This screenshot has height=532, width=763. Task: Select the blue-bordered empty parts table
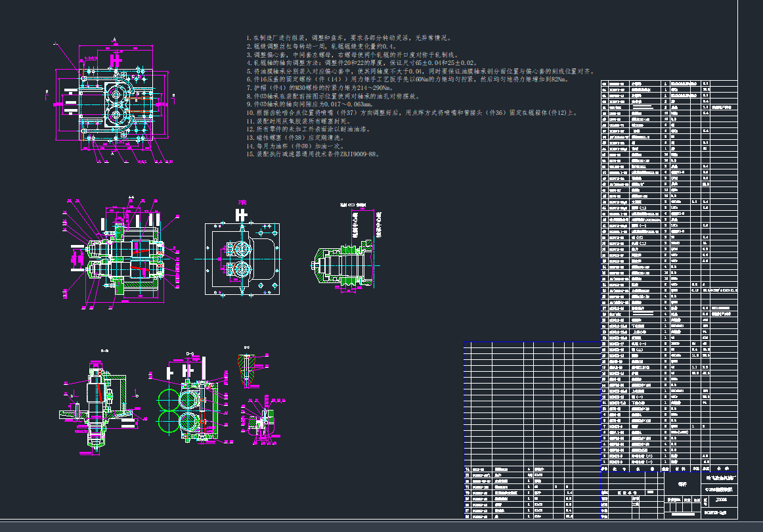pyautogui.click(x=533, y=404)
